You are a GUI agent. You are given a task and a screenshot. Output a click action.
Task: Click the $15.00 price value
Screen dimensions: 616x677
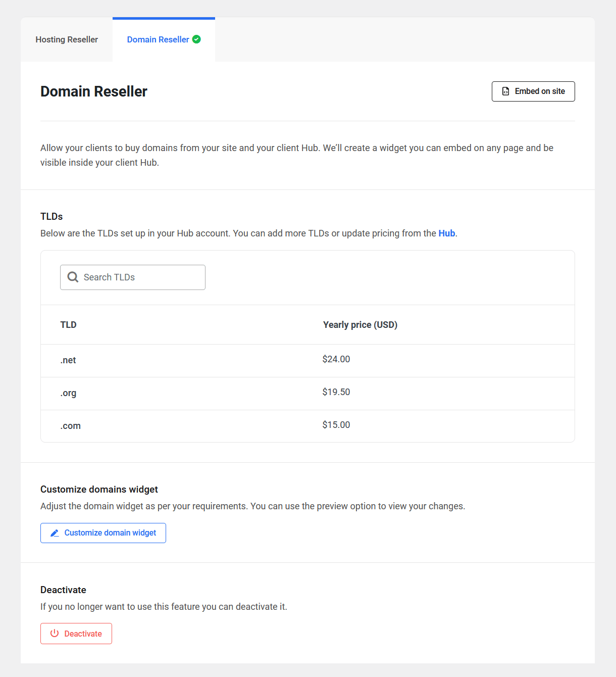pos(336,425)
